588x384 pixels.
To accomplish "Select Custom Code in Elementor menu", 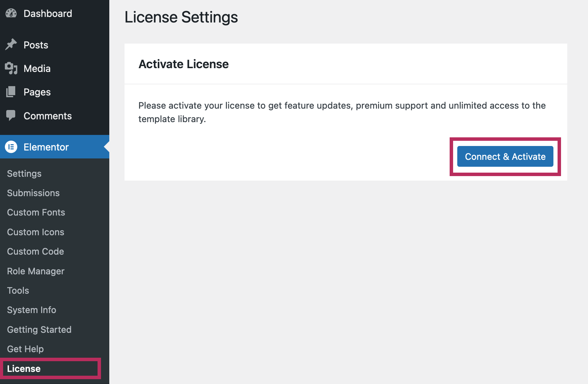I will tap(35, 252).
